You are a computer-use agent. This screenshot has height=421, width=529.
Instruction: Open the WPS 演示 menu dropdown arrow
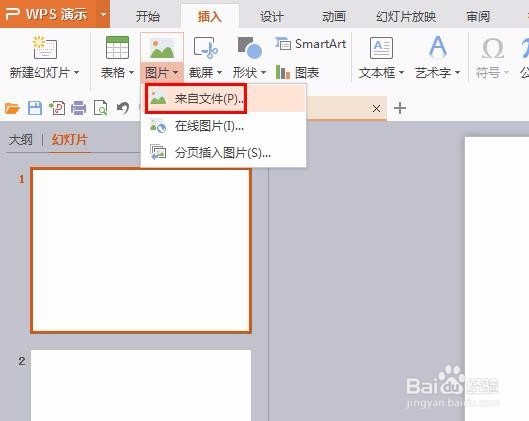click(x=104, y=14)
